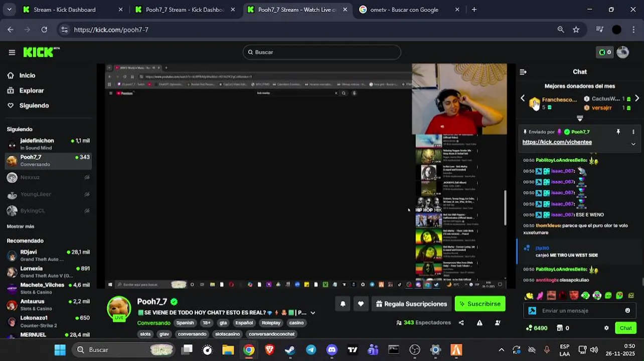Follow channel with heart button
This screenshot has width=644, height=361.
point(361,304)
